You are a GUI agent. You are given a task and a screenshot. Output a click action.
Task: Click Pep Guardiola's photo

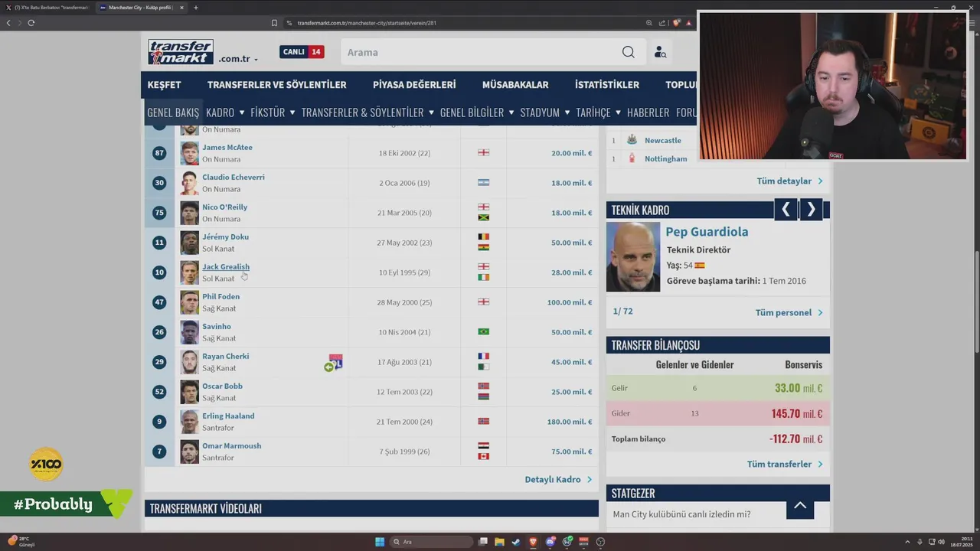pyautogui.click(x=633, y=257)
